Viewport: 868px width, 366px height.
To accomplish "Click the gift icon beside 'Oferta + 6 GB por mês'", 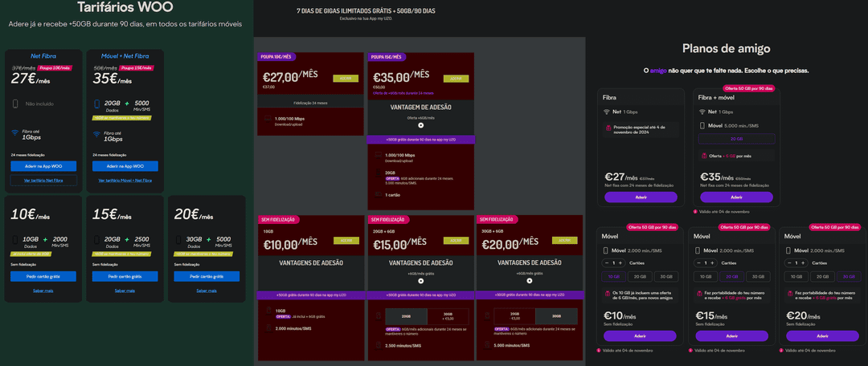I will [x=703, y=156].
